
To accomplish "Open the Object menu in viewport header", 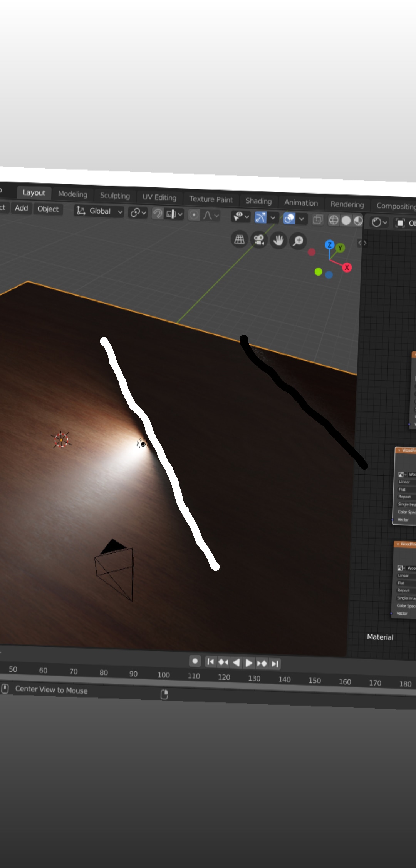I will (48, 209).
